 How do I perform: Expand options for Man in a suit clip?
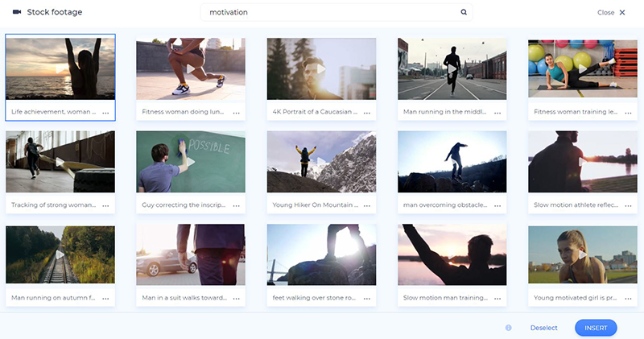point(236,298)
